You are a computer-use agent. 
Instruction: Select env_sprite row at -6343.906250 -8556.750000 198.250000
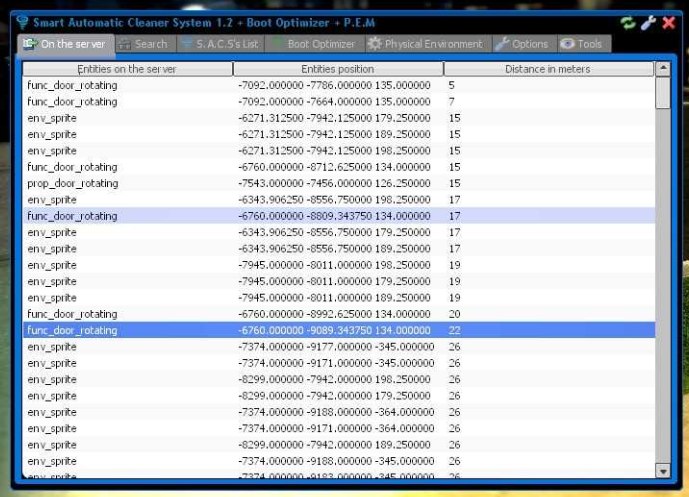coord(338,200)
